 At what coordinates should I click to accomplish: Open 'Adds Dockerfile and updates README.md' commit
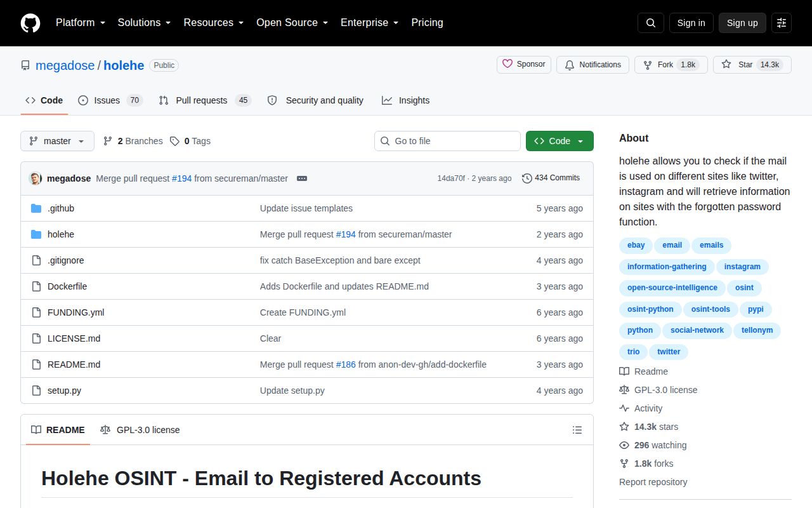click(x=344, y=286)
